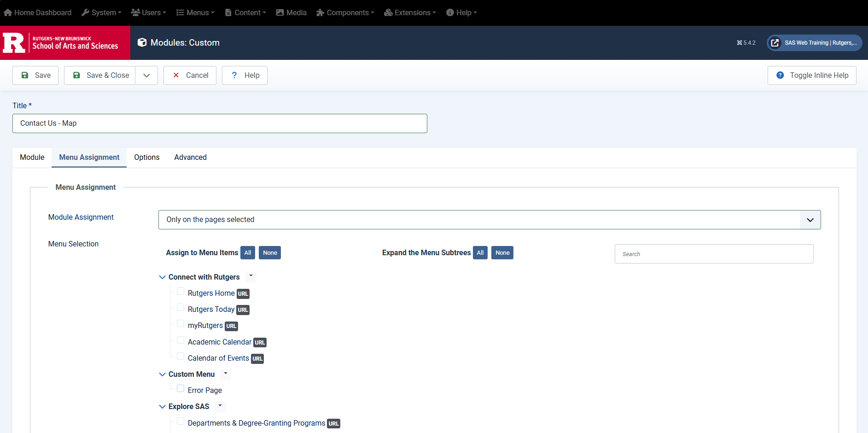
Task: Click the menu items Search field
Action: [x=714, y=254]
